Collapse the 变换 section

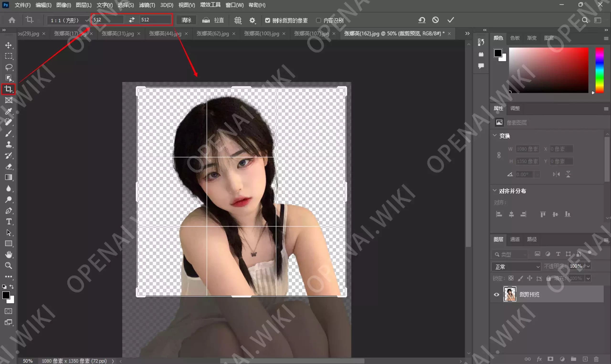click(x=495, y=135)
